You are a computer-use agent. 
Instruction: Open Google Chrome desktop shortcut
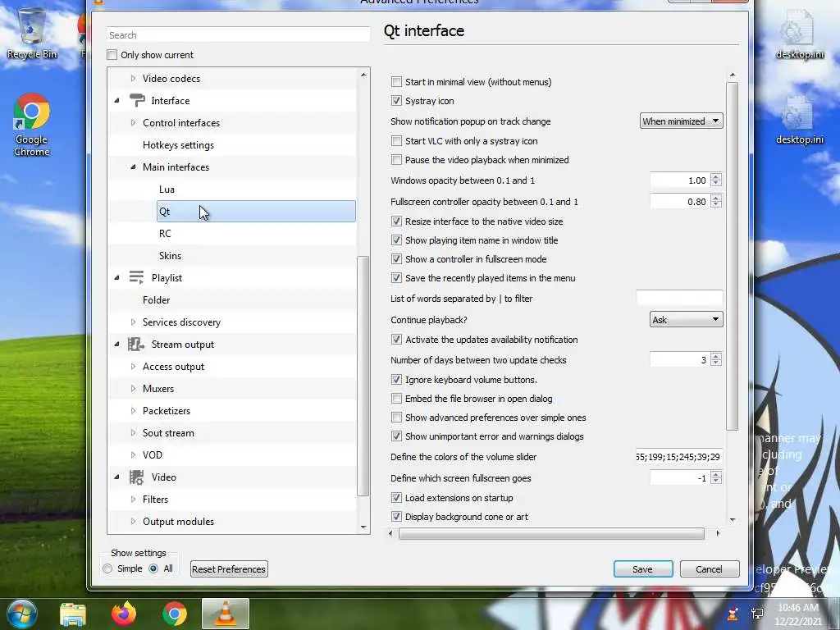pos(32,125)
